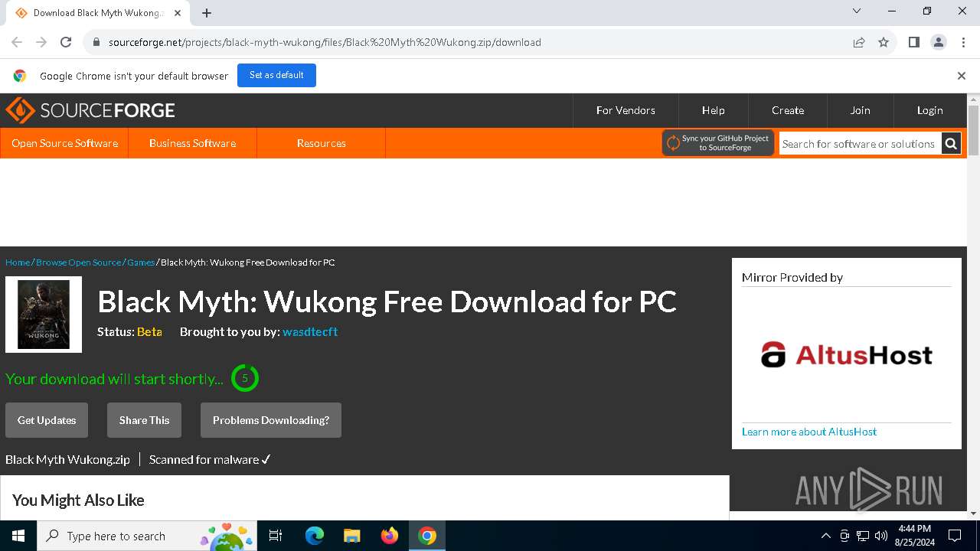Follow the Home breadcrumb link

coord(18,262)
